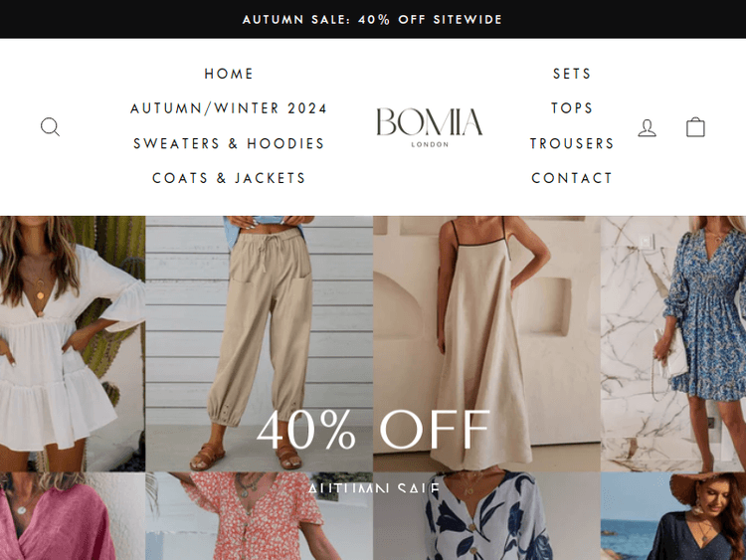Browse Sweaters & Hoodies category
This screenshot has width=746, height=560.
(x=229, y=143)
